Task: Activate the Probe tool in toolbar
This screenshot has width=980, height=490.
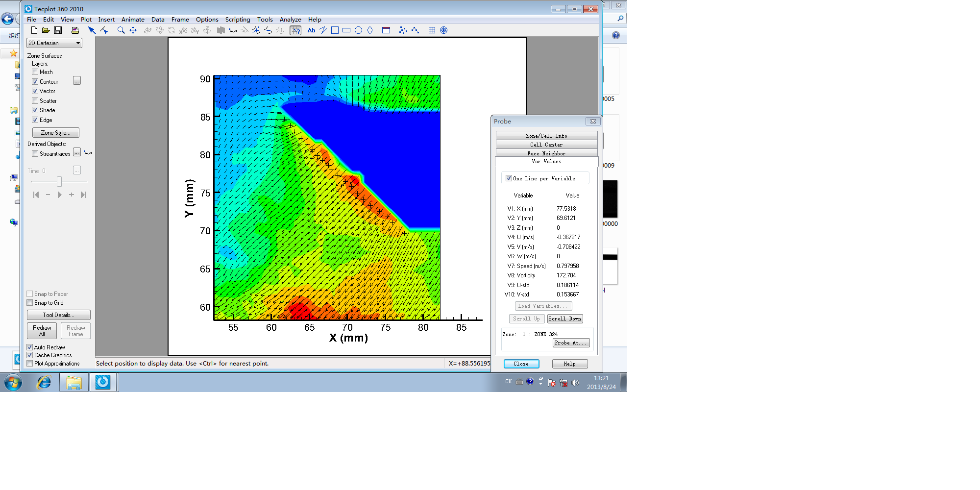Action: pos(295,30)
